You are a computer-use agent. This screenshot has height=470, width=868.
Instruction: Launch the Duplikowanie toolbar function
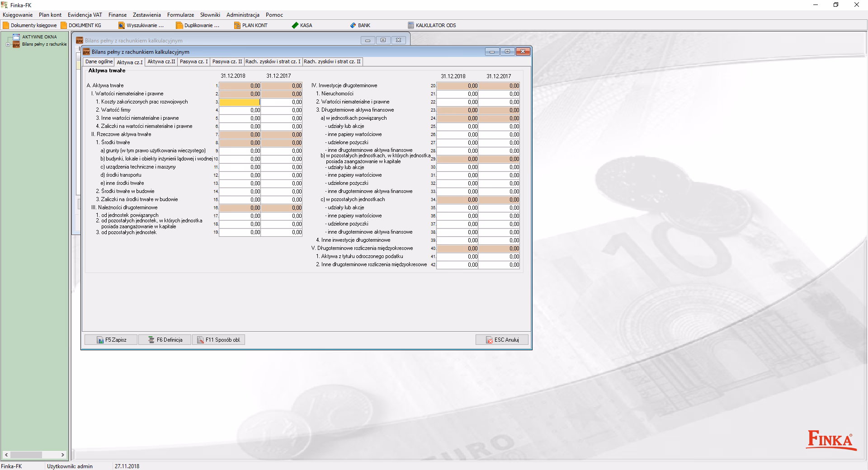(198, 25)
